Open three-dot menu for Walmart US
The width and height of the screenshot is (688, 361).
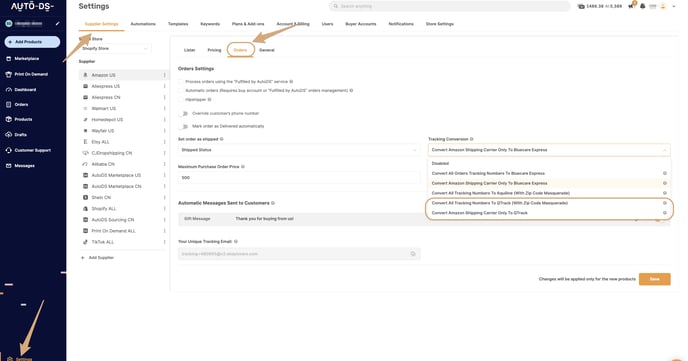(x=165, y=108)
